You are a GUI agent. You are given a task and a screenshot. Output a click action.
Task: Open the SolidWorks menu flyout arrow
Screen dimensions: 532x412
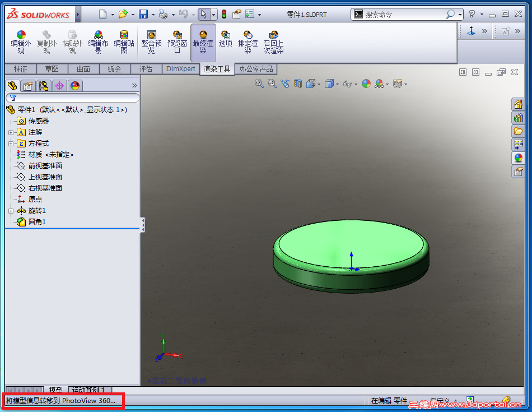[78, 14]
